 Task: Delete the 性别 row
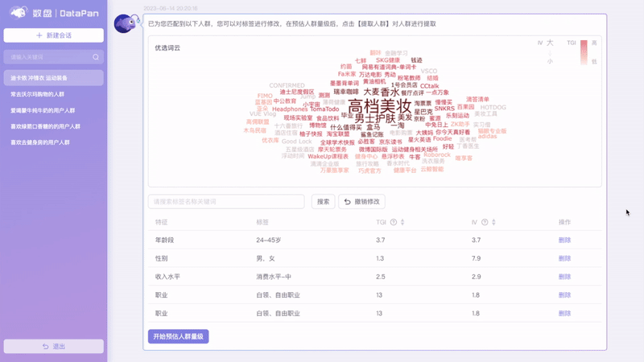(565, 258)
